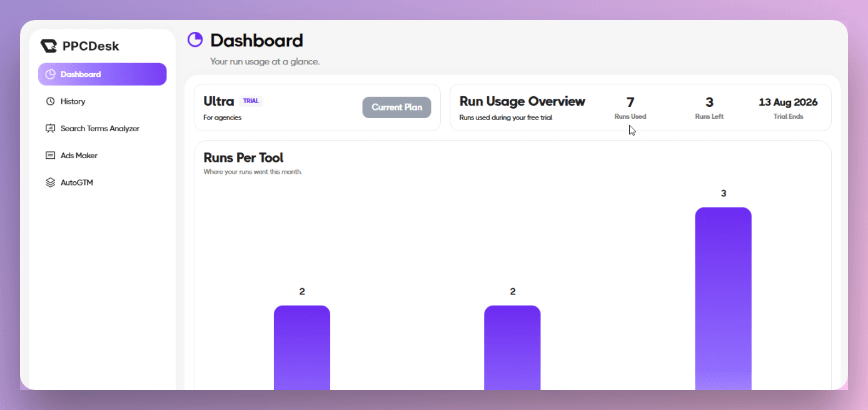Click the large "Dashboard" page title
This screenshot has height=410, width=868.
point(256,41)
